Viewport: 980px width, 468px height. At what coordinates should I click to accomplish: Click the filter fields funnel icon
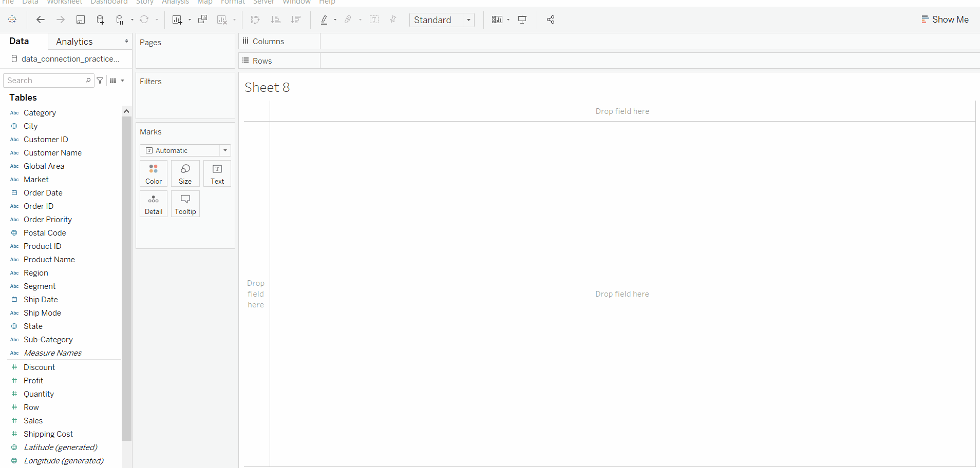point(100,81)
